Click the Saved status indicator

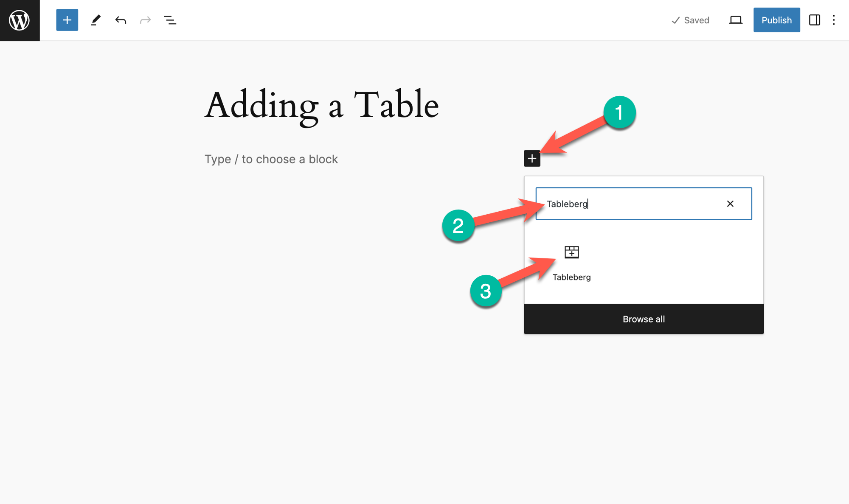(690, 20)
